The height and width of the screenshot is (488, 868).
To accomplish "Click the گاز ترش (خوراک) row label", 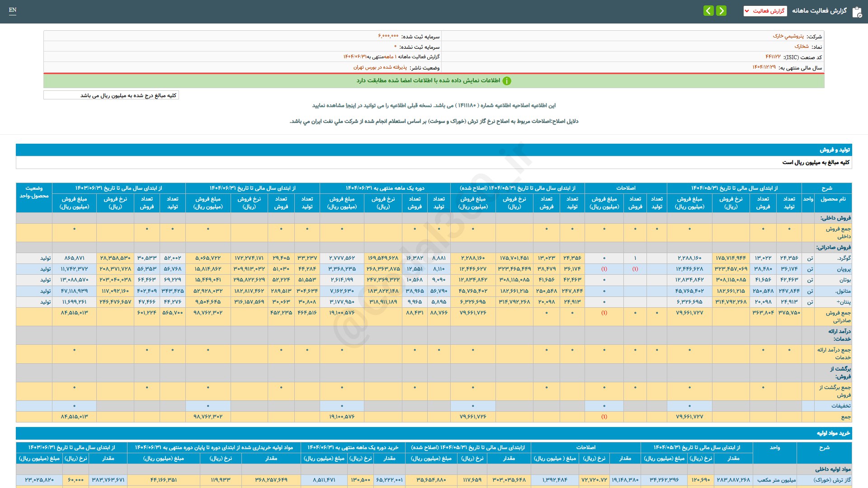I will pos(832,480).
